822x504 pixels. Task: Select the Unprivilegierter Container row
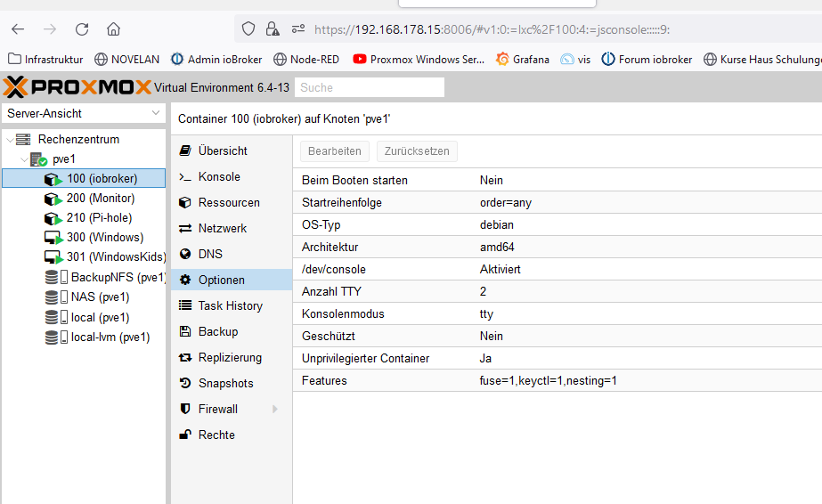(557, 358)
